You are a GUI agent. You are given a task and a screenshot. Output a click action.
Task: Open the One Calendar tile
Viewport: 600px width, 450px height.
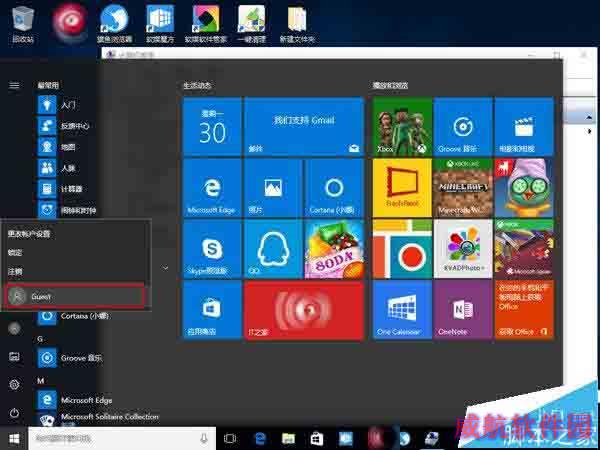coord(402,310)
